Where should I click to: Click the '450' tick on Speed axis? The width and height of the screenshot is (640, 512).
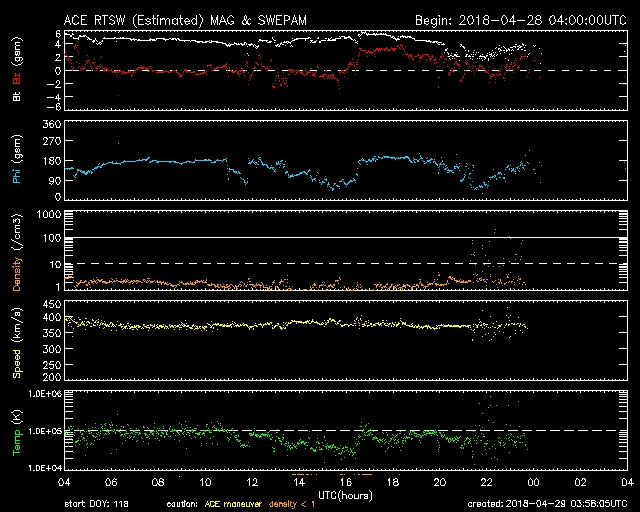click(52, 305)
